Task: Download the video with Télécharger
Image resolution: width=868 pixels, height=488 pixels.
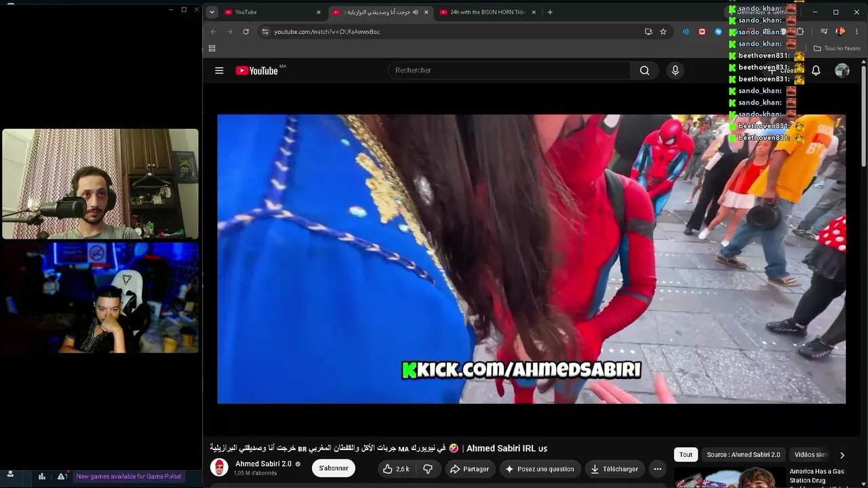Action: pos(614,469)
